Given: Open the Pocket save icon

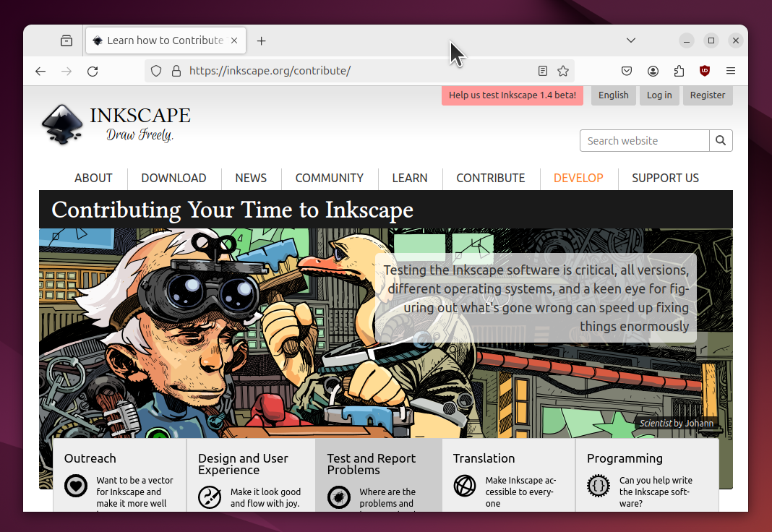Looking at the screenshot, I should [x=626, y=71].
